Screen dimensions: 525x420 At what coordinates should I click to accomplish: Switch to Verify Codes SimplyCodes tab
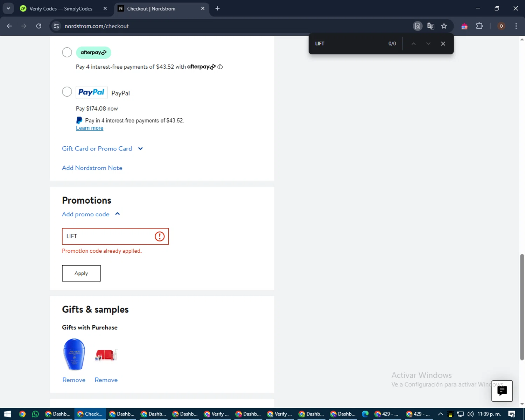click(61, 9)
